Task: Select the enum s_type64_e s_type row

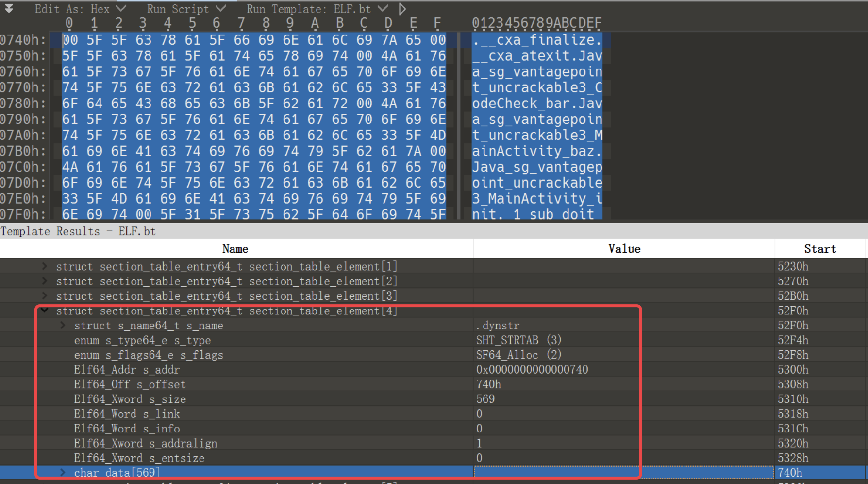Action: coord(433,340)
